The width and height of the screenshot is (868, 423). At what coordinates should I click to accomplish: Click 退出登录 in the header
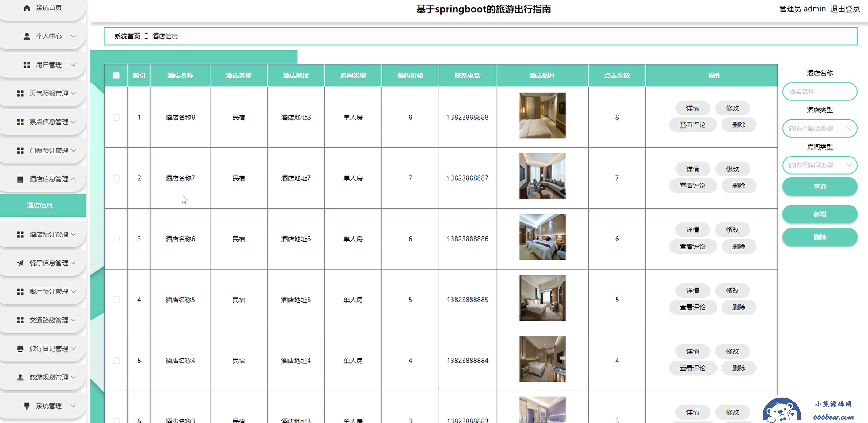click(x=845, y=9)
